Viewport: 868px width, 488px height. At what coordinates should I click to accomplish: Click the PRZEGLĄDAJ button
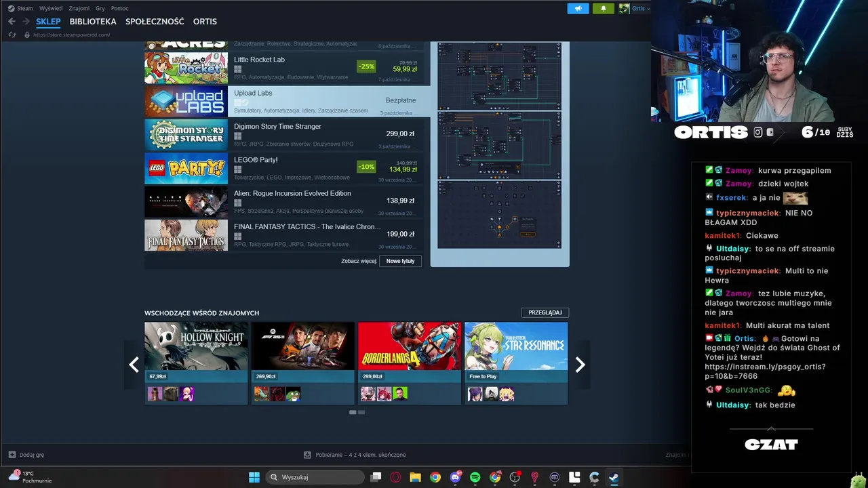(545, 312)
